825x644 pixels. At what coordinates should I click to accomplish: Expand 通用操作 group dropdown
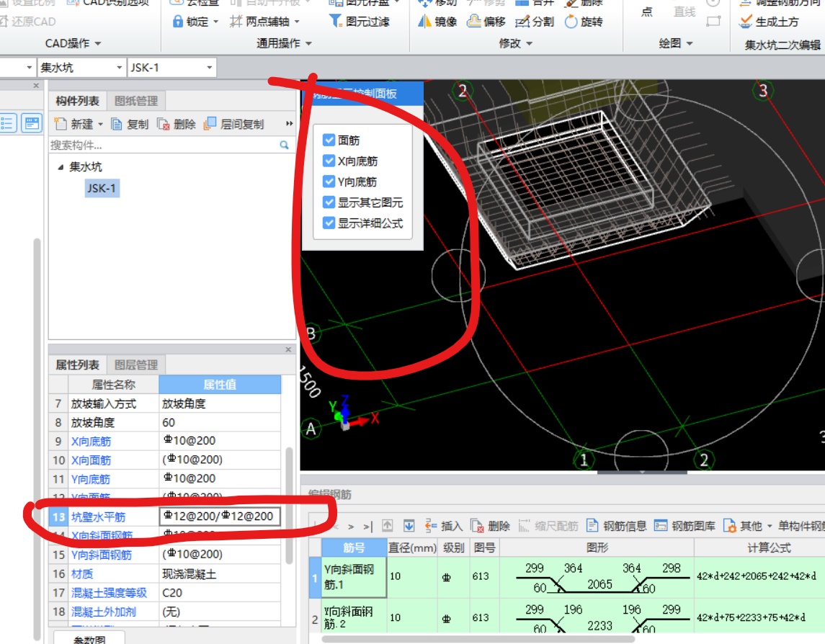(308, 44)
